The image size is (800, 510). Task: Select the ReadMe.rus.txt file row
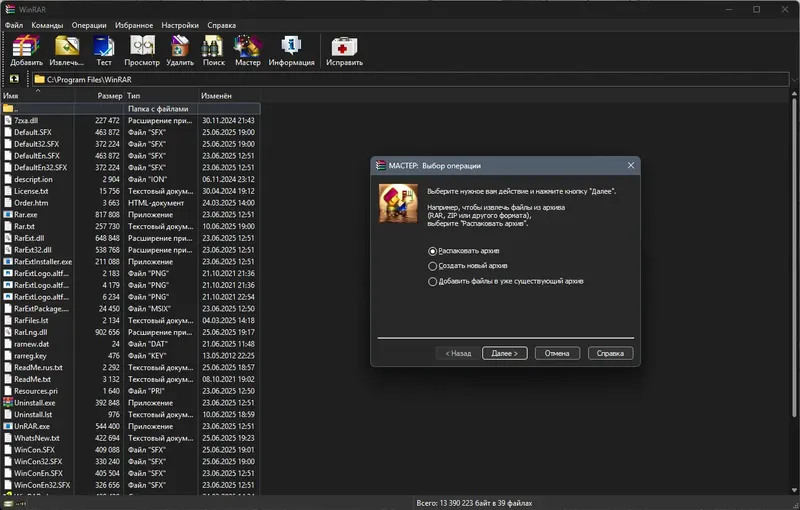click(x=131, y=367)
